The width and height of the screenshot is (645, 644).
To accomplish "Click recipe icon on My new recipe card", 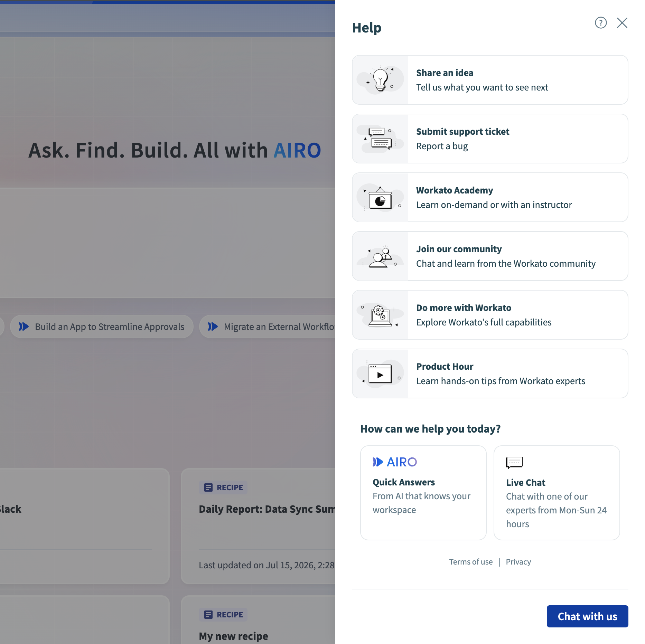I will coord(208,615).
